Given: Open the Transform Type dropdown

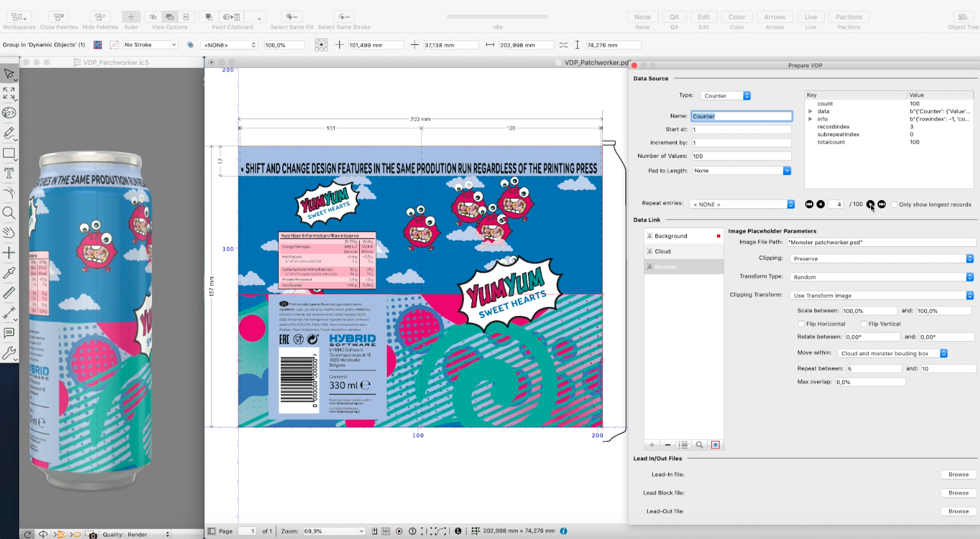Looking at the screenshot, I should [x=882, y=277].
